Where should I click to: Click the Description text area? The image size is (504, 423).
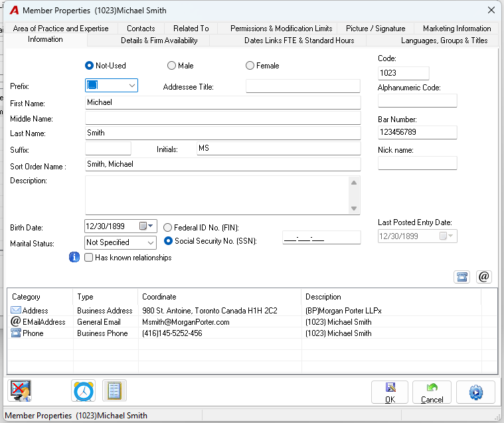click(217, 195)
